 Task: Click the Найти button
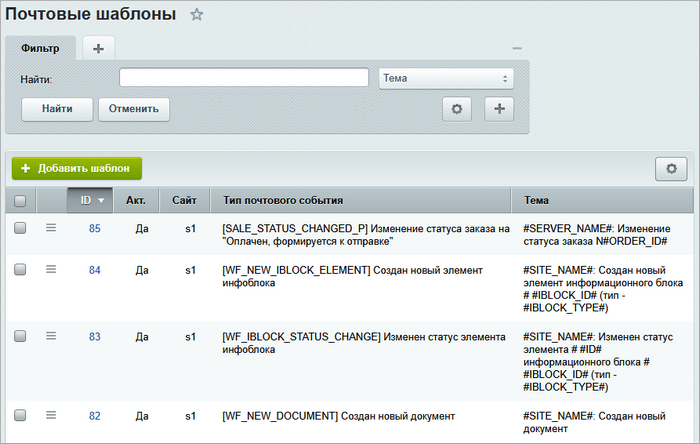[57, 109]
